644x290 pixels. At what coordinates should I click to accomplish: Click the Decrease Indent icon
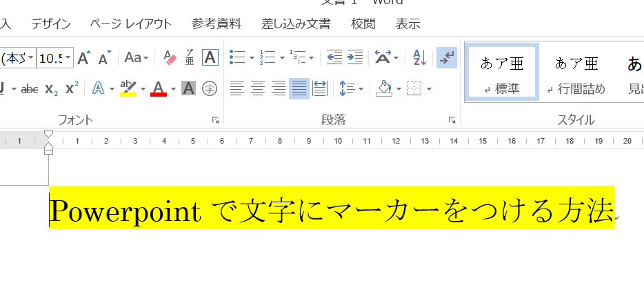(334, 57)
